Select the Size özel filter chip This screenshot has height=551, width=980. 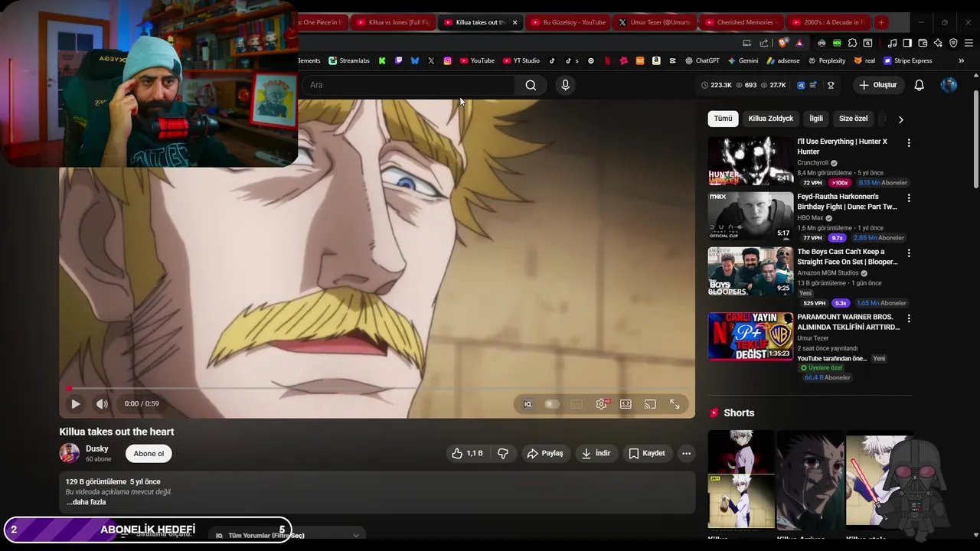853,119
